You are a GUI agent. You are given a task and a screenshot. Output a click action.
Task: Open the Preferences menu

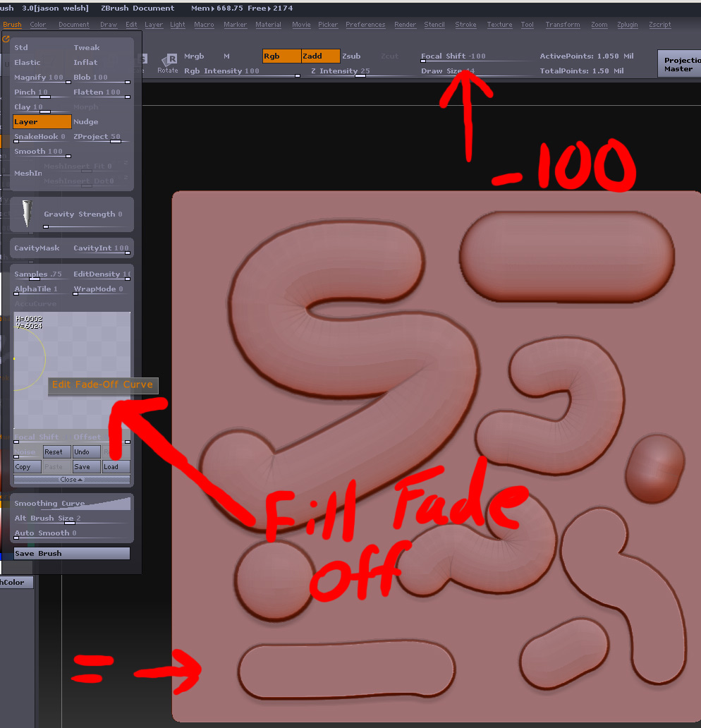tap(365, 25)
